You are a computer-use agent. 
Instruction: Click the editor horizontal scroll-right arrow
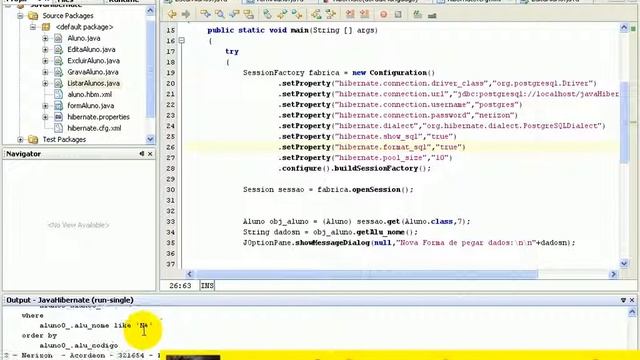[x=613, y=274]
